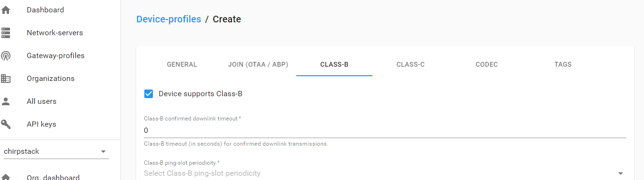Switch to the GENERAL tab

[182, 64]
